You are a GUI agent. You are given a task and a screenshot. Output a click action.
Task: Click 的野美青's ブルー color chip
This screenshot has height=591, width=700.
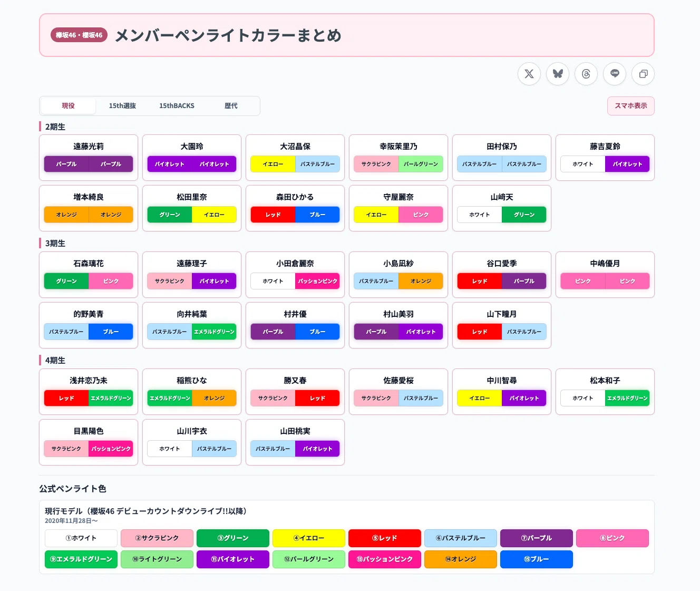pos(111,332)
